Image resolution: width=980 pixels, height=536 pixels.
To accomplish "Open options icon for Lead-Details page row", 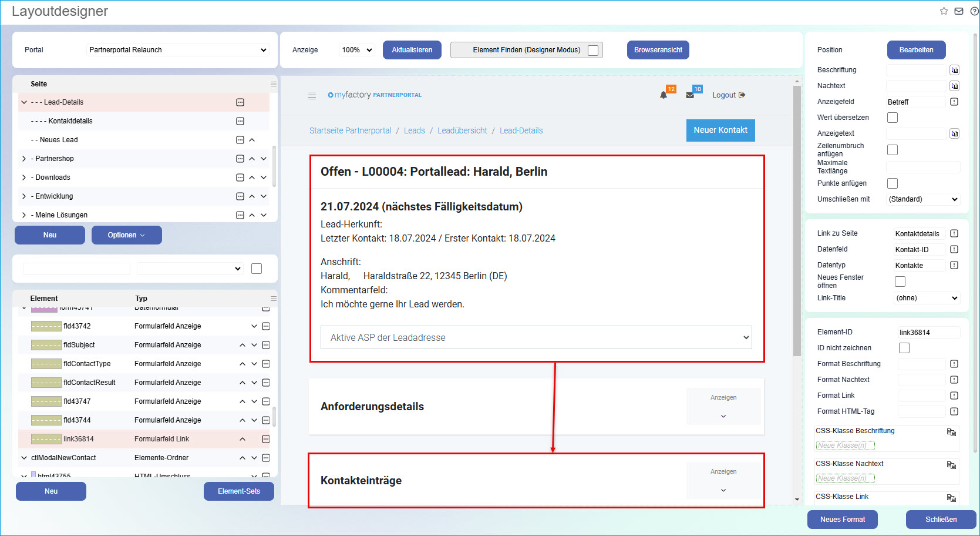I will coord(240,102).
